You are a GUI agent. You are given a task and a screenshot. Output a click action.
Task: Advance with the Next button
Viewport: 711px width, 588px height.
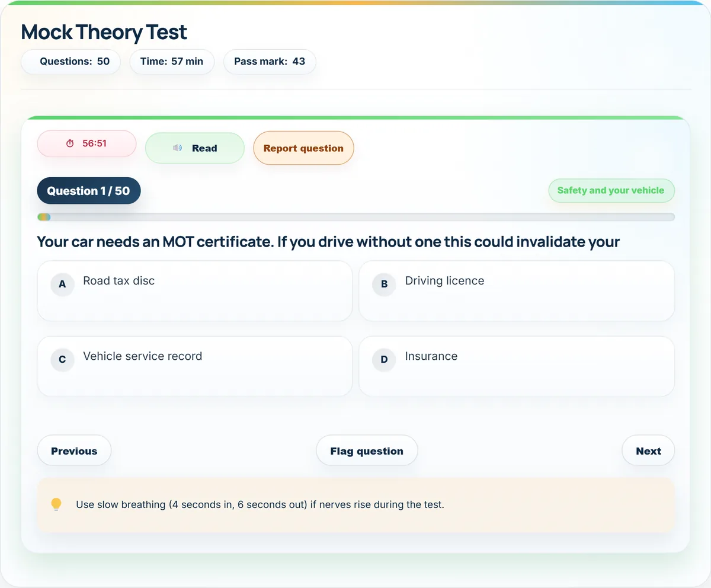pos(648,451)
